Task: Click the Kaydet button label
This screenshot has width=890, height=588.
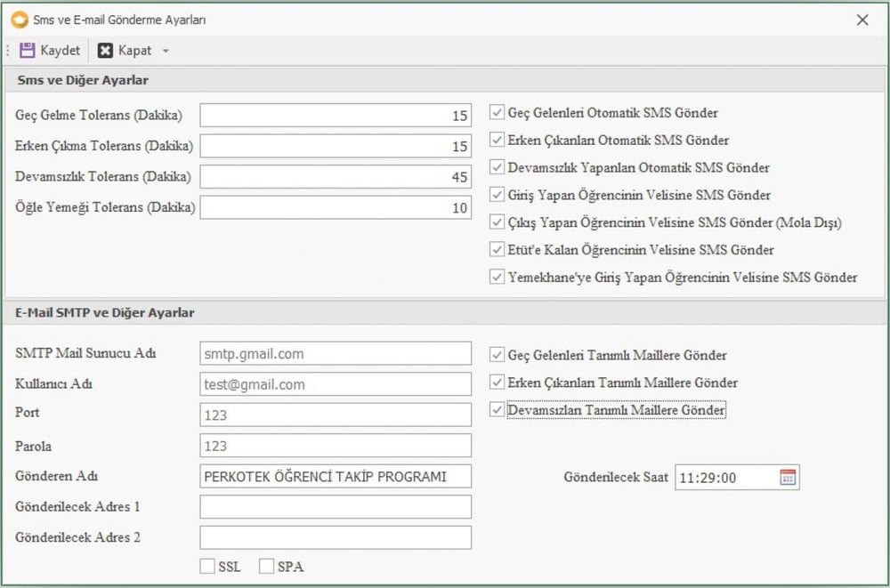Action: point(60,51)
